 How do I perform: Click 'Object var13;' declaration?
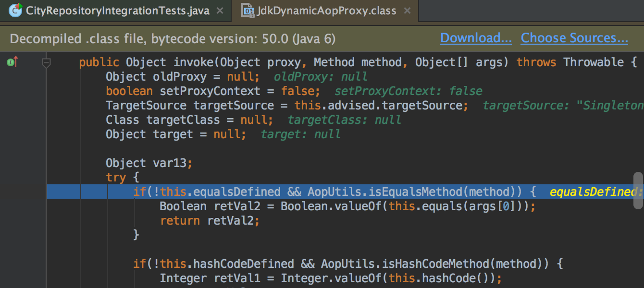[x=149, y=163]
